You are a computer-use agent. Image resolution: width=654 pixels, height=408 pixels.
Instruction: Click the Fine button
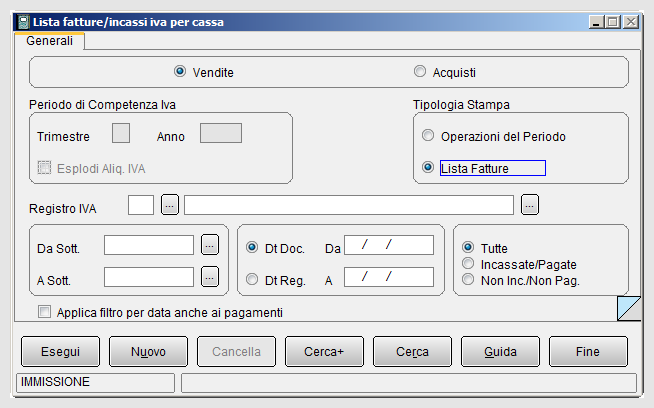pos(588,352)
